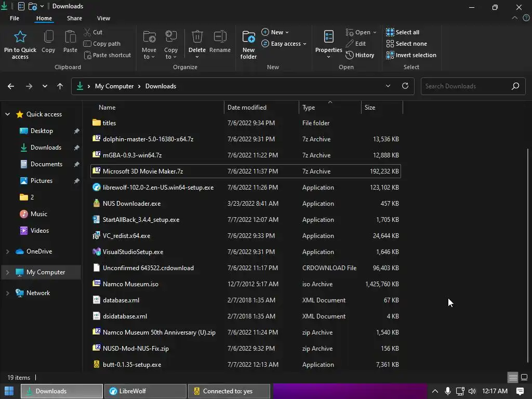The height and width of the screenshot is (399, 532).
Task: Switch to LibreWolf taskbar button
Action: (145, 391)
